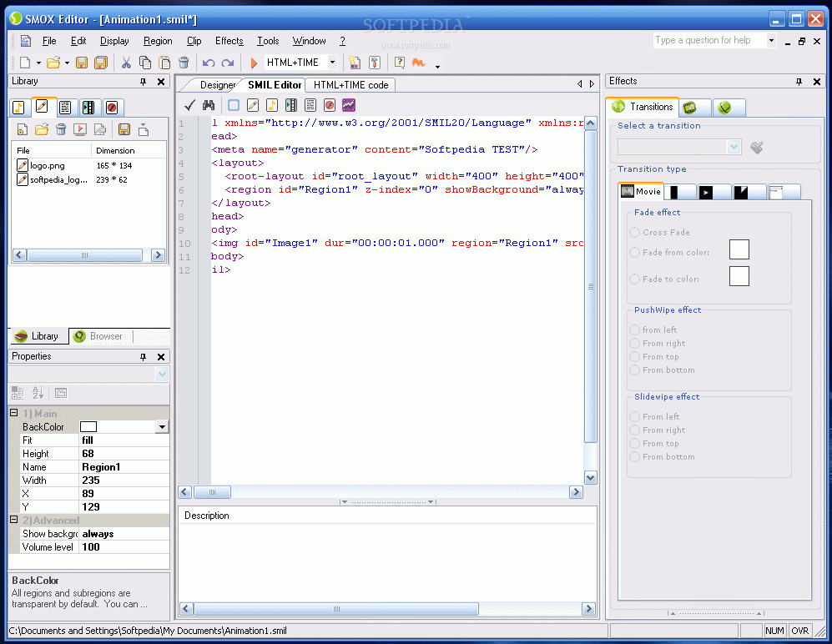Viewport: 832px width, 644px height.
Task: Open the help question box dropdown arrow
Action: (772, 40)
